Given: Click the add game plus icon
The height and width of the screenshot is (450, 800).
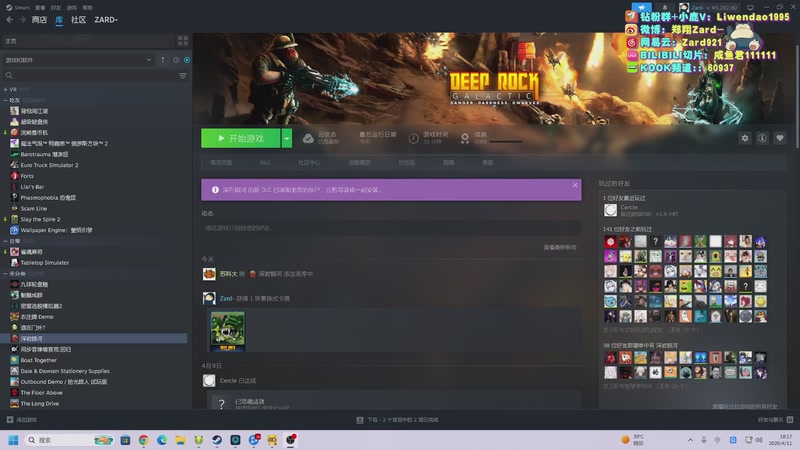Looking at the screenshot, I should click(x=9, y=419).
